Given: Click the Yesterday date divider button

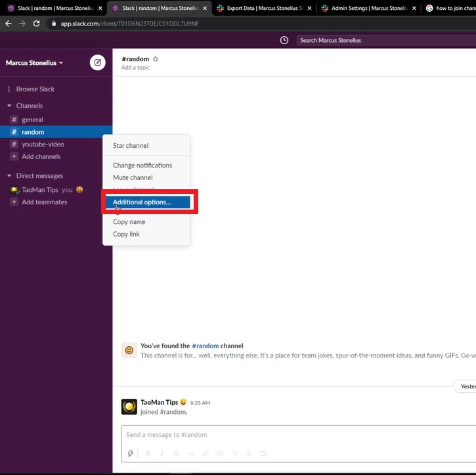Looking at the screenshot, I should click(465, 386).
